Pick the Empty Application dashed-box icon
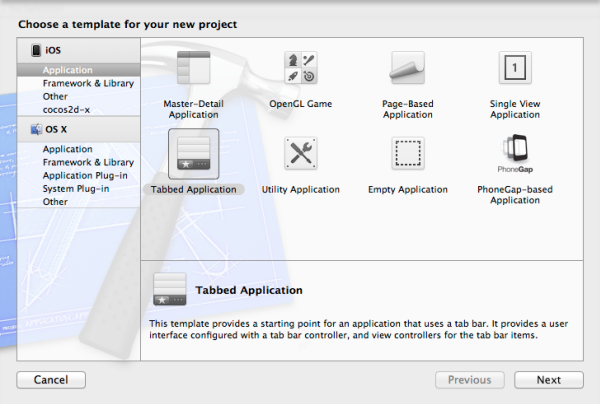Viewport: 600px width, 404px height. pos(408,153)
